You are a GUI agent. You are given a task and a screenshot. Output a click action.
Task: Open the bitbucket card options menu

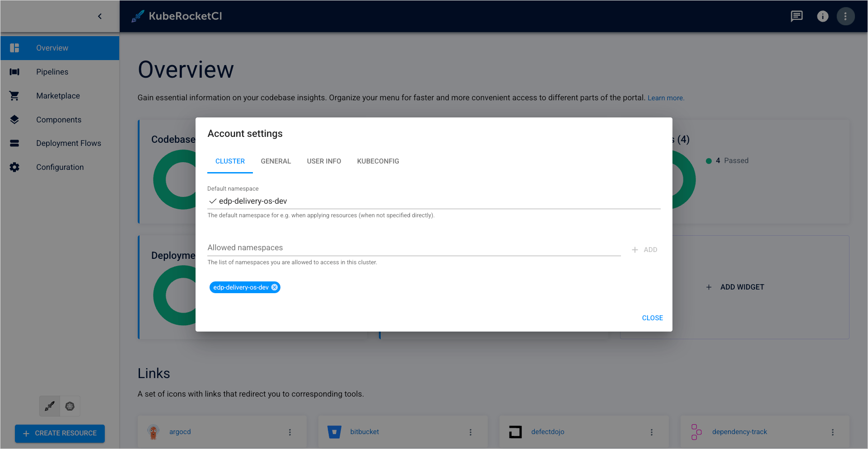point(471,432)
